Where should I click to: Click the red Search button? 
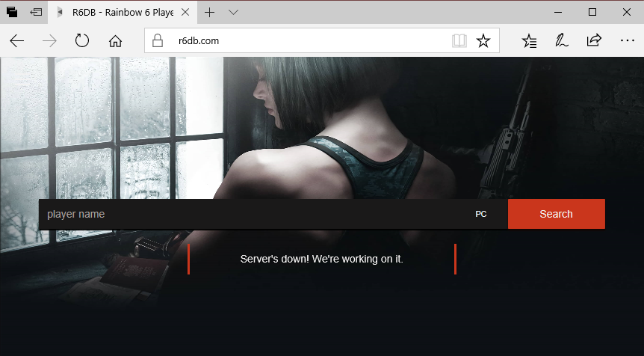point(556,214)
